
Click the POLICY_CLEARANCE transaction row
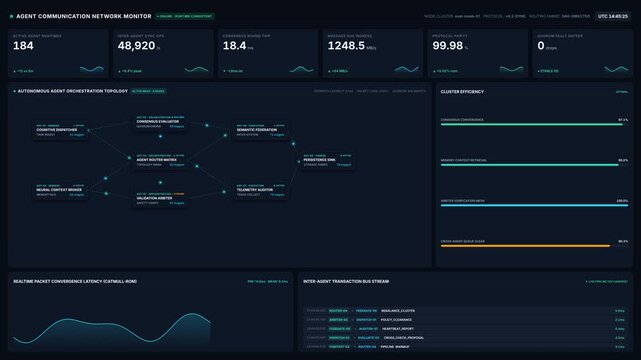pyautogui.click(x=466, y=320)
